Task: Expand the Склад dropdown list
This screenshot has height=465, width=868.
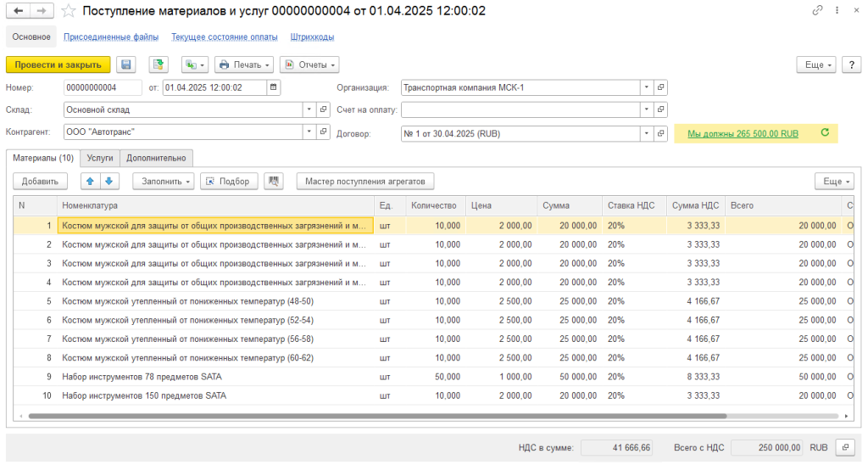Action: coord(309,109)
